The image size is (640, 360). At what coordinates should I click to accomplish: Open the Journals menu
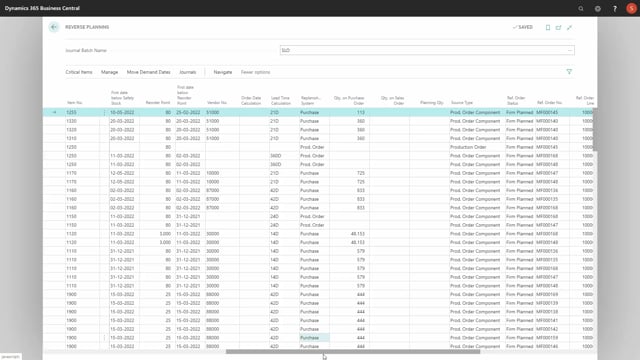(187, 72)
